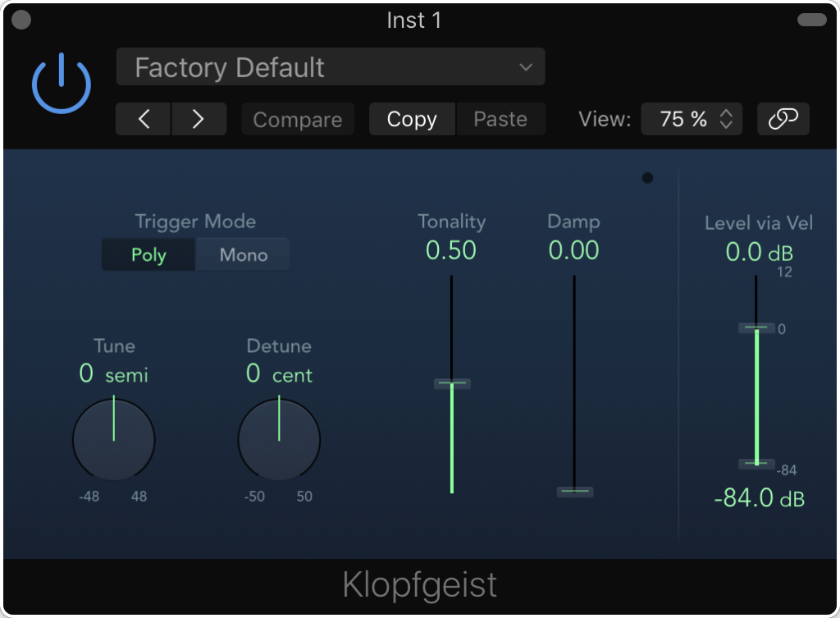
Task: Click the pill-shaped button in the title bar
Action: point(812,20)
